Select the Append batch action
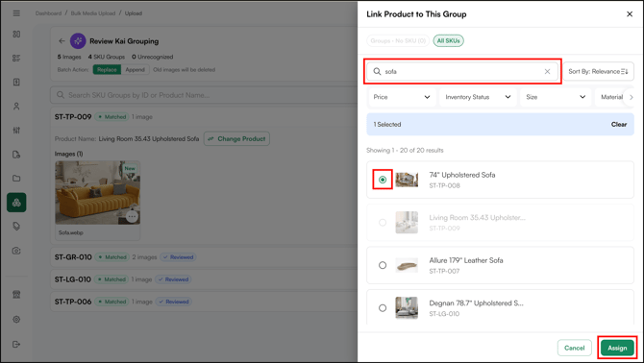The height and width of the screenshot is (363, 644). click(x=135, y=70)
